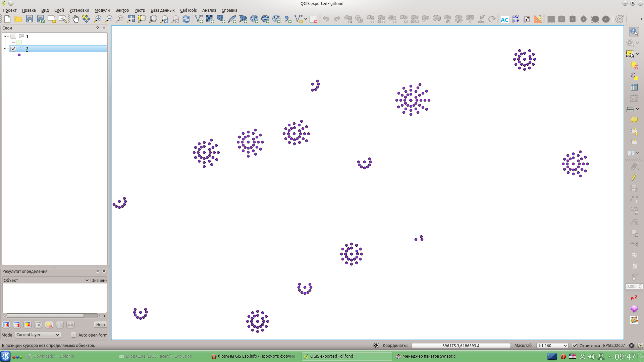644x362 pixels.
Task: Toggle the Отрисовка render checkbox
Action: click(x=575, y=346)
